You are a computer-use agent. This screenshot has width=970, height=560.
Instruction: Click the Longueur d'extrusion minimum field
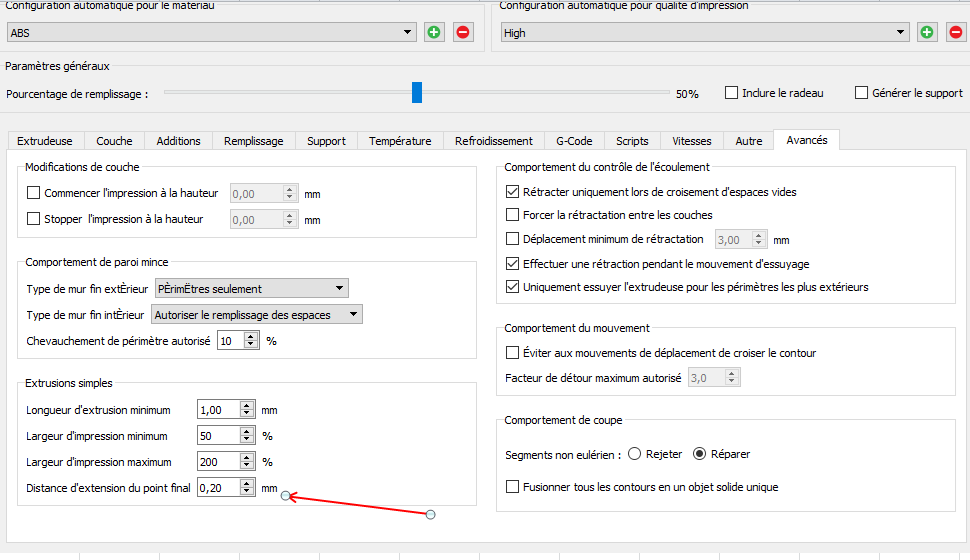point(218,410)
